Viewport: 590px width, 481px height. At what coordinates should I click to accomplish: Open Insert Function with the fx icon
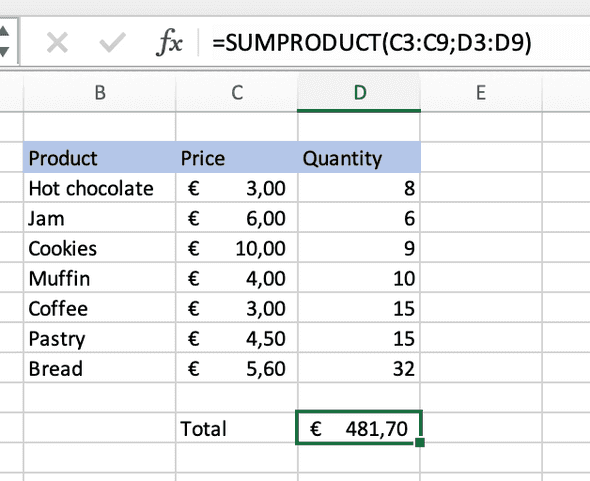click(169, 42)
